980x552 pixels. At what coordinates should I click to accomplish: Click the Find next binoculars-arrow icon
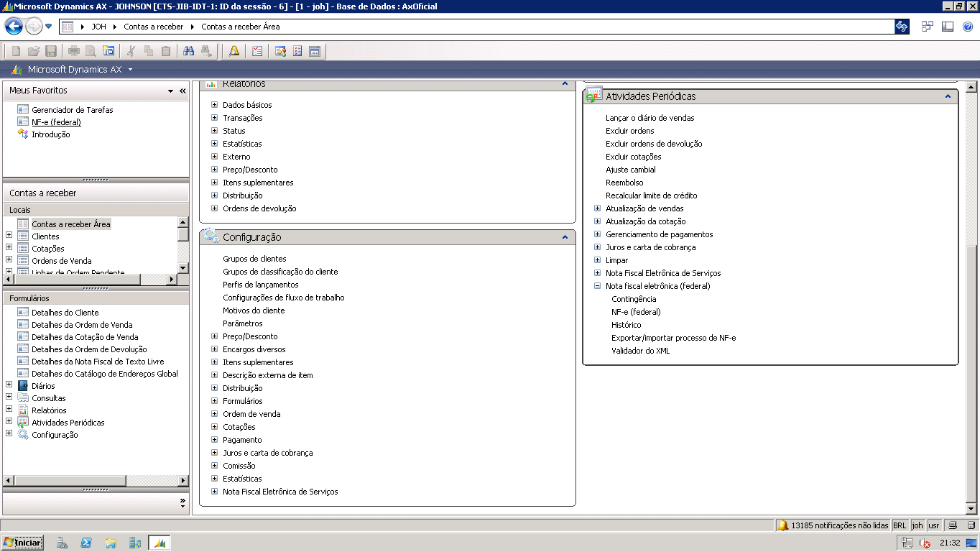(206, 51)
